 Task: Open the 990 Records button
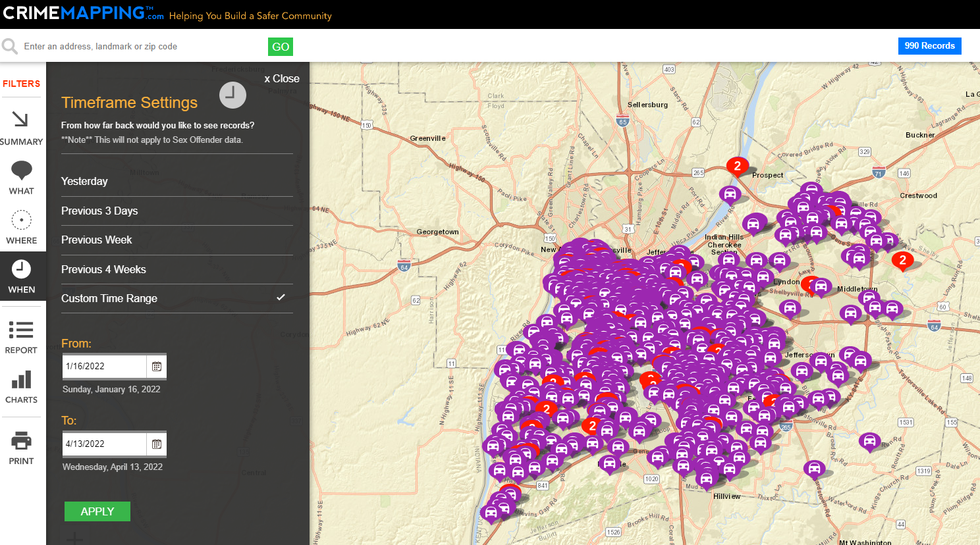[929, 46]
